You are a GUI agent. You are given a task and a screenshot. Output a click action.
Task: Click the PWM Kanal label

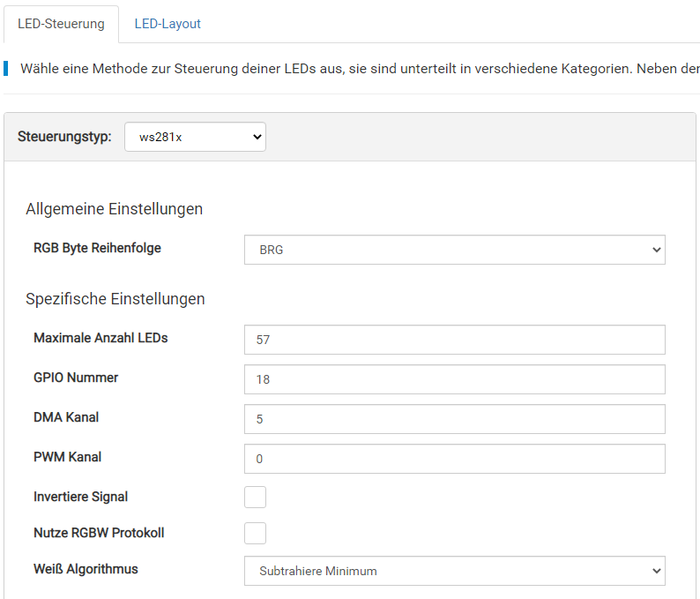click(x=67, y=457)
